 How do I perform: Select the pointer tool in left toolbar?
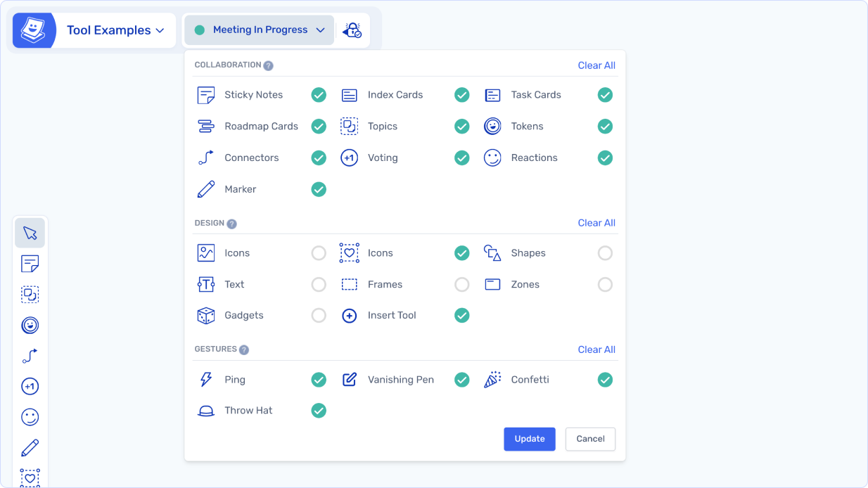click(x=30, y=233)
